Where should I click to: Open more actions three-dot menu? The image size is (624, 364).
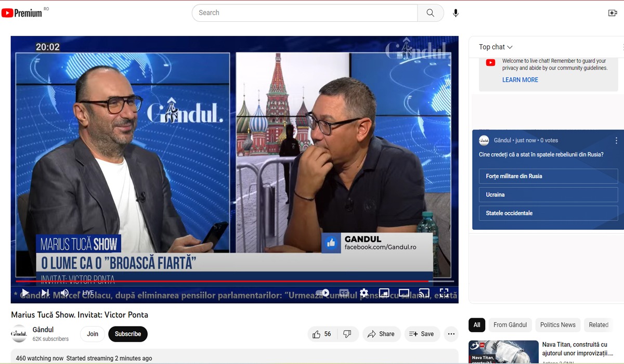click(x=451, y=334)
